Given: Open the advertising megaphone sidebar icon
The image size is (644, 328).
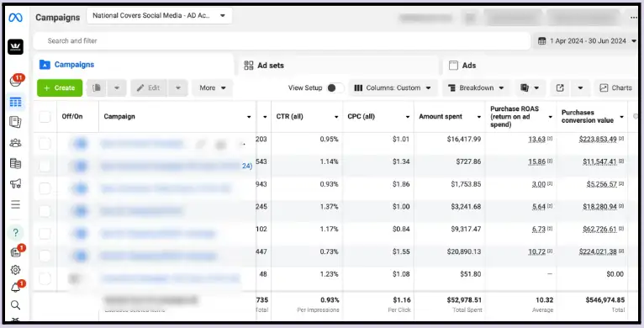Looking at the screenshot, I should tap(16, 183).
